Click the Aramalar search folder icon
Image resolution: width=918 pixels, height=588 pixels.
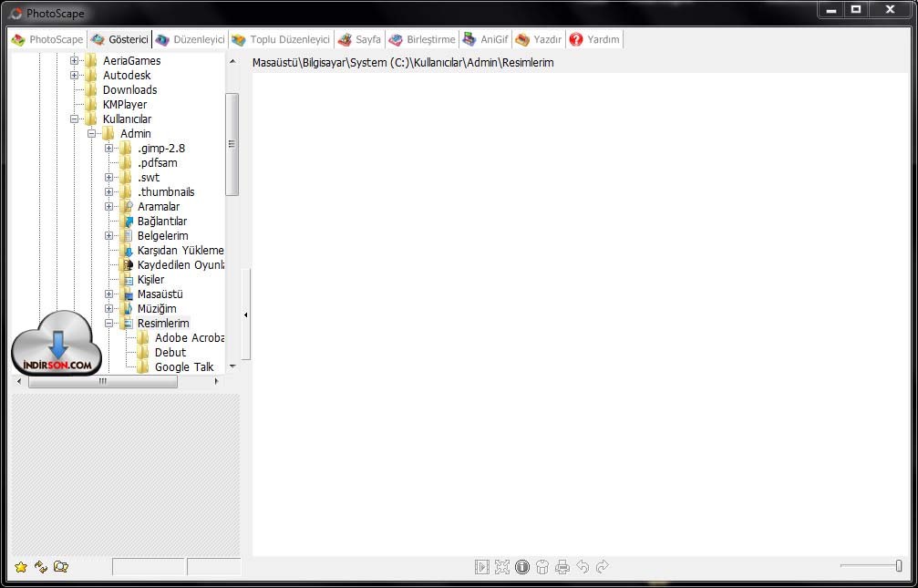(127, 207)
